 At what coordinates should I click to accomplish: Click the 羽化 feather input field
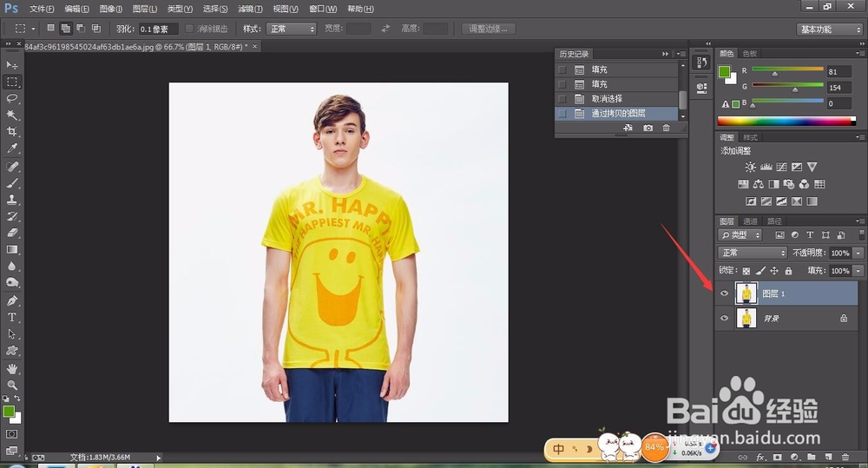click(158, 29)
